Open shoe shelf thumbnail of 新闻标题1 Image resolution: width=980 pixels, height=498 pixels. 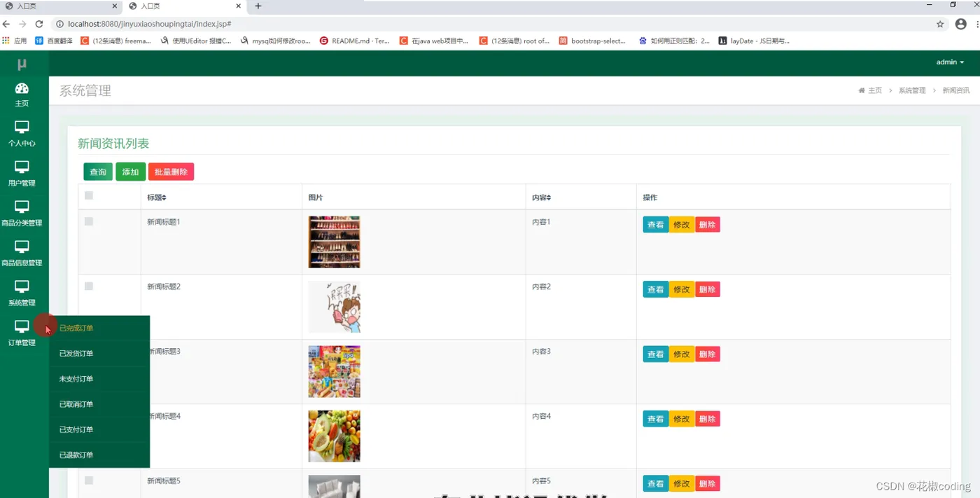click(x=334, y=242)
